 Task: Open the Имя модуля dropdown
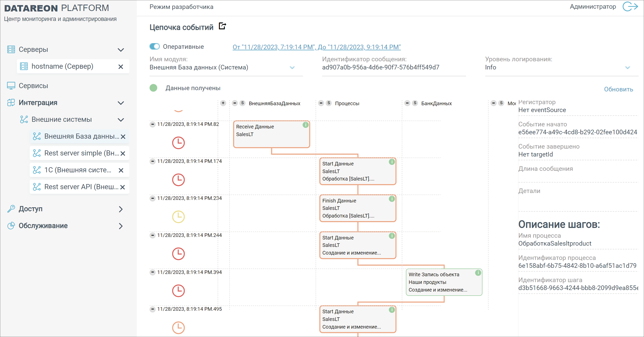(x=292, y=67)
